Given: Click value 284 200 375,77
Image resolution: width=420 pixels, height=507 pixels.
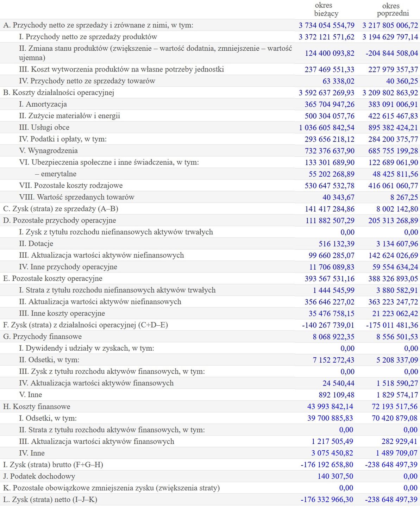Looking at the screenshot, I should pyautogui.click(x=393, y=139).
